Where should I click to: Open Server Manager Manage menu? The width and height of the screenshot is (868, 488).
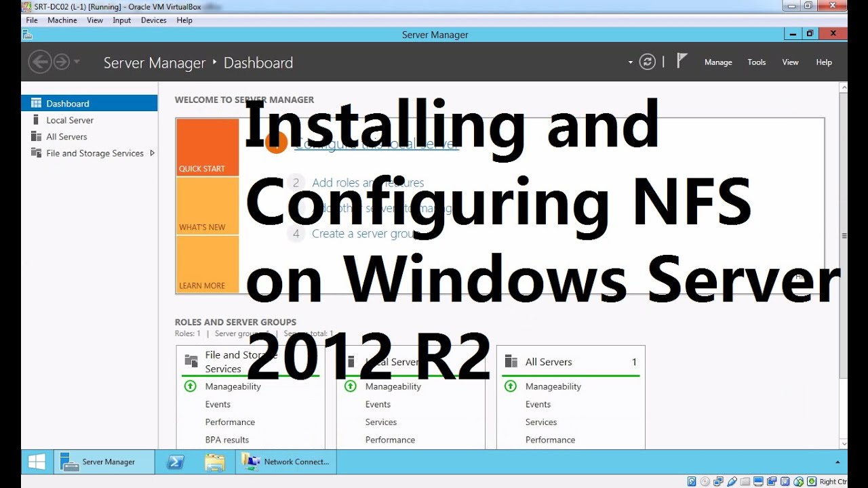(x=718, y=62)
